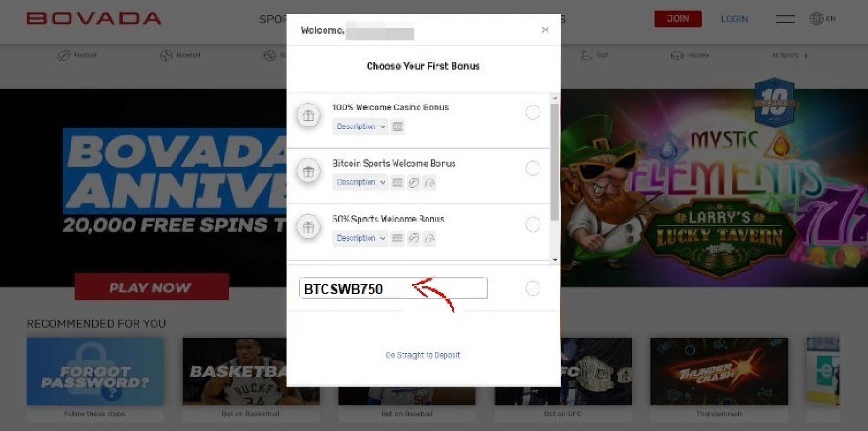The height and width of the screenshot is (431, 868).
Task: Click the Golf sport icon
Action: 586,55
